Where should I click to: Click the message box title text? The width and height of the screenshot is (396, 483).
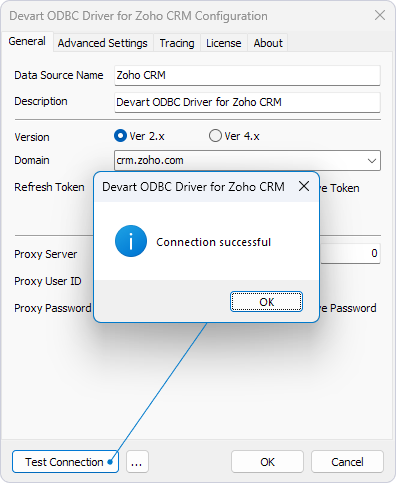(x=193, y=187)
